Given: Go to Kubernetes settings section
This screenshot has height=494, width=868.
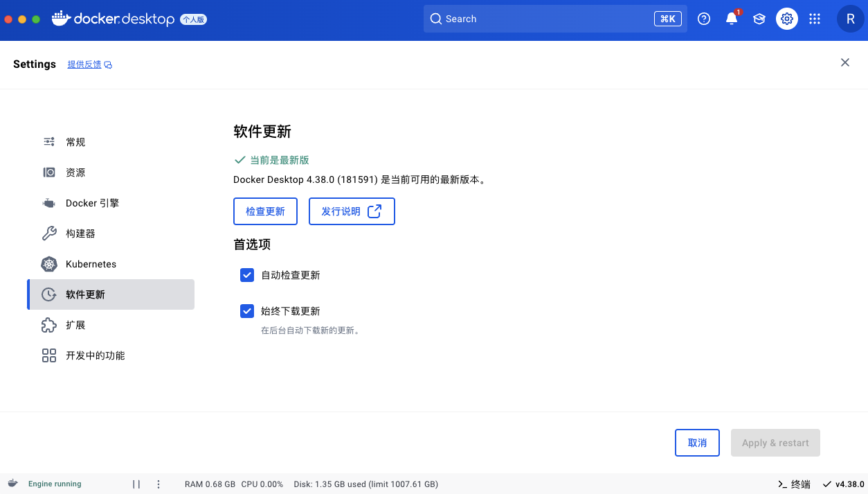Looking at the screenshot, I should tap(91, 264).
